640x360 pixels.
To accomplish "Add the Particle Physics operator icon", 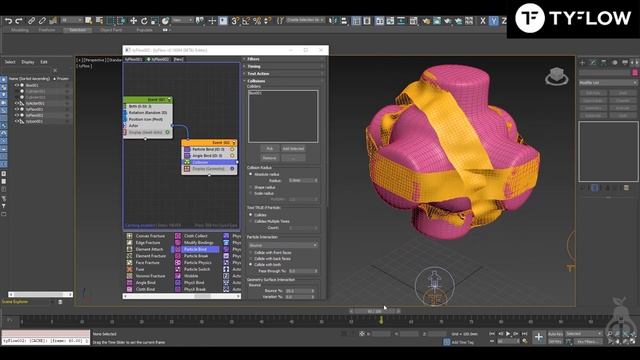I will pyautogui.click(x=178, y=262).
